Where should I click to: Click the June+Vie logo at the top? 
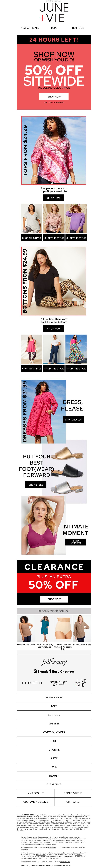point(54,12)
